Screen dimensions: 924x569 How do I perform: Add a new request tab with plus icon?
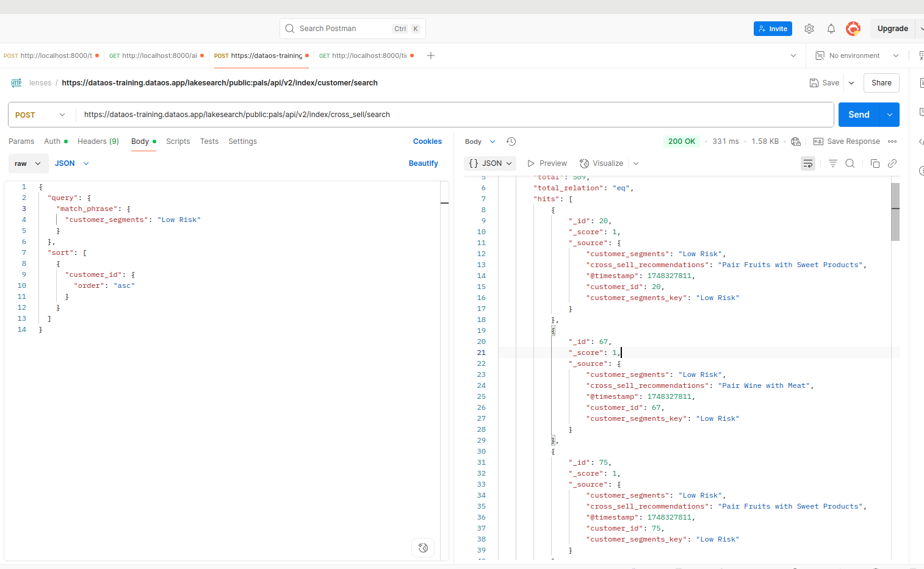click(x=431, y=55)
